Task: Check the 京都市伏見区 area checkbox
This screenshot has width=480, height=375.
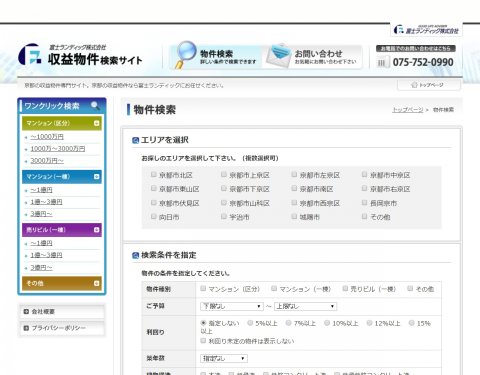Action: tap(154, 203)
